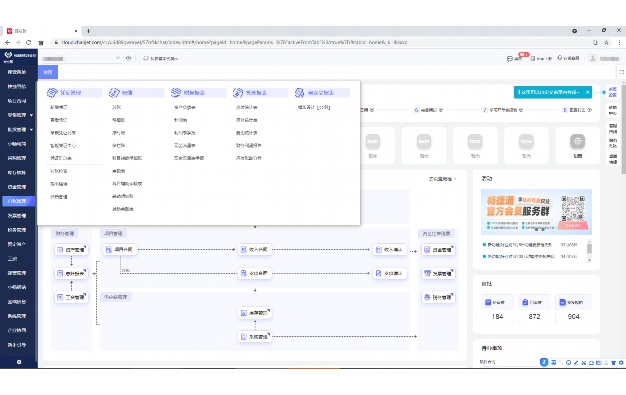Click the 收入确认 node in the flowchart
The width and height of the screenshot is (626, 395).
pos(390,250)
